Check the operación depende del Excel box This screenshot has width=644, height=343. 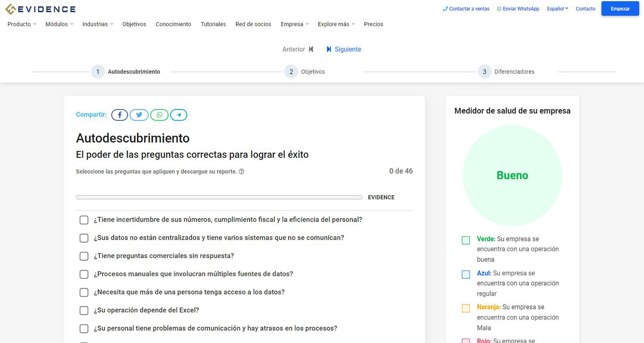tap(84, 310)
